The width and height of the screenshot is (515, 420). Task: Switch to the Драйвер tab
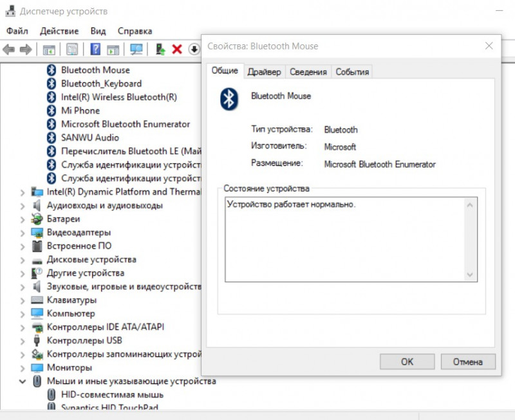point(264,72)
